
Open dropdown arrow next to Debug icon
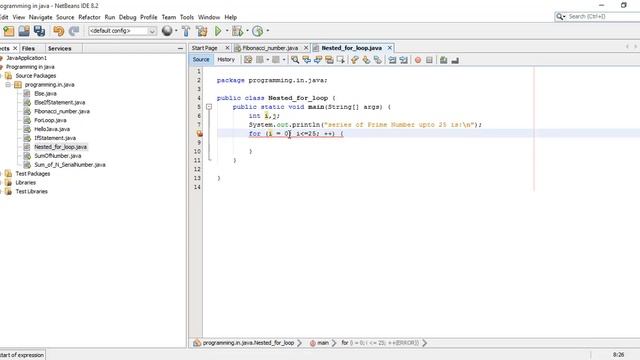[x=247, y=31]
